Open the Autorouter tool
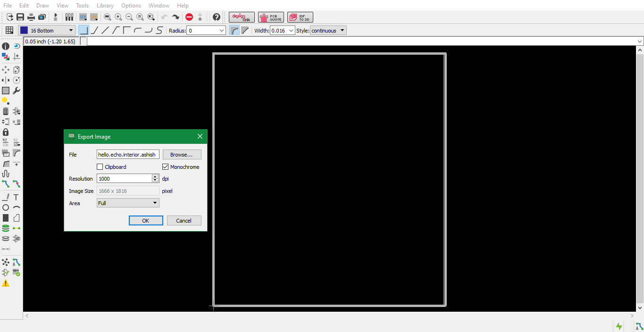The image size is (644, 332). (17, 262)
